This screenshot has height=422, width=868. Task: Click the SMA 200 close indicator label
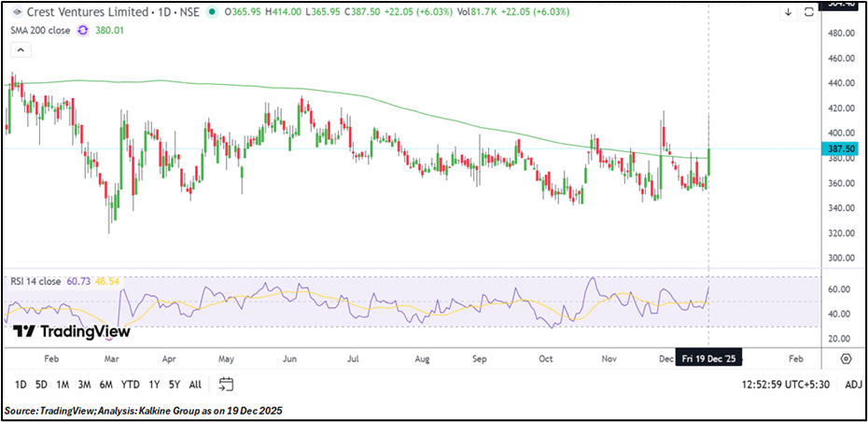point(39,30)
